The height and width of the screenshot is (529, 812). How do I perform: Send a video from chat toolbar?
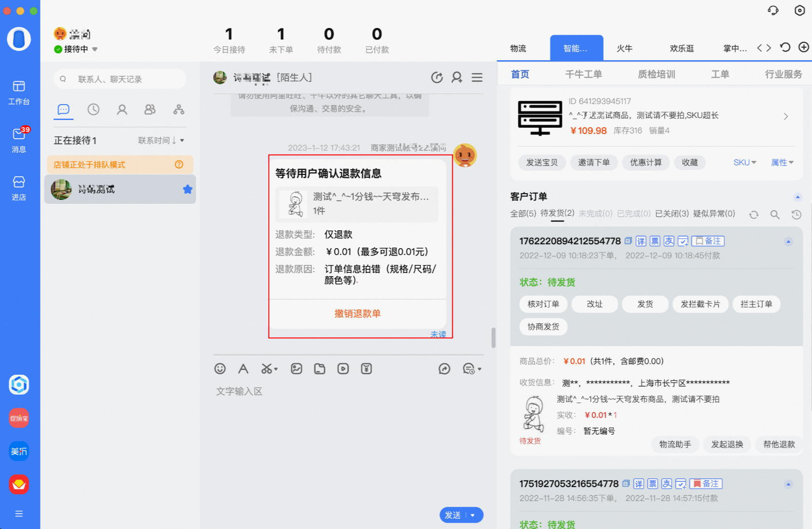(x=343, y=369)
